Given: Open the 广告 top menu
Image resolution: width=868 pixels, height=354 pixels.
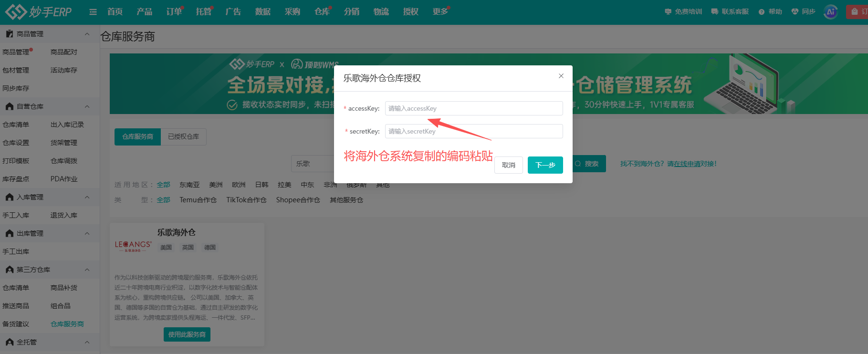Looking at the screenshot, I should click(233, 12).
